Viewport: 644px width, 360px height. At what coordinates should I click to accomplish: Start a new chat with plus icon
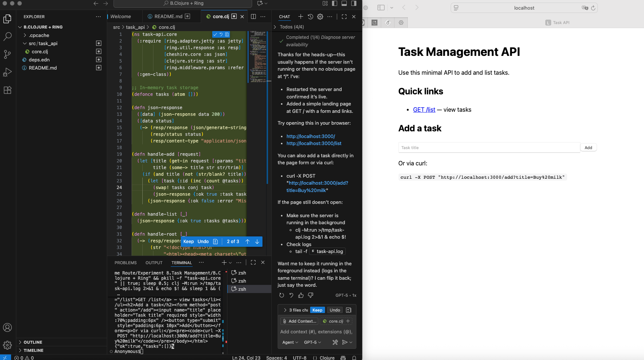pyautogui.click(x=301, y=17)
